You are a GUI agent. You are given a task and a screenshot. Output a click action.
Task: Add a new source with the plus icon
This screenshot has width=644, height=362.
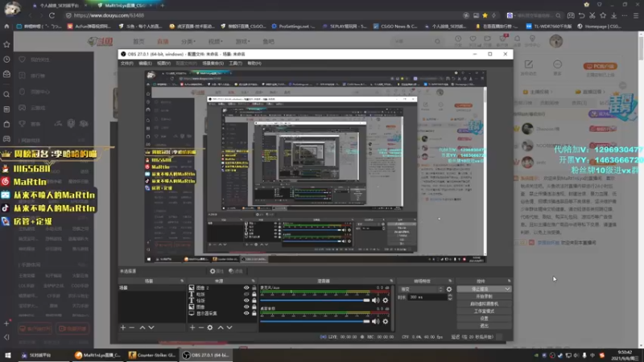pyautogui.click(x=192, y=327)
